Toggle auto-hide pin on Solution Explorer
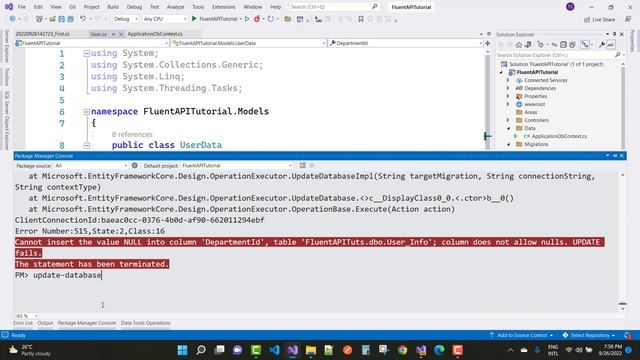 (x=614, y=34)
